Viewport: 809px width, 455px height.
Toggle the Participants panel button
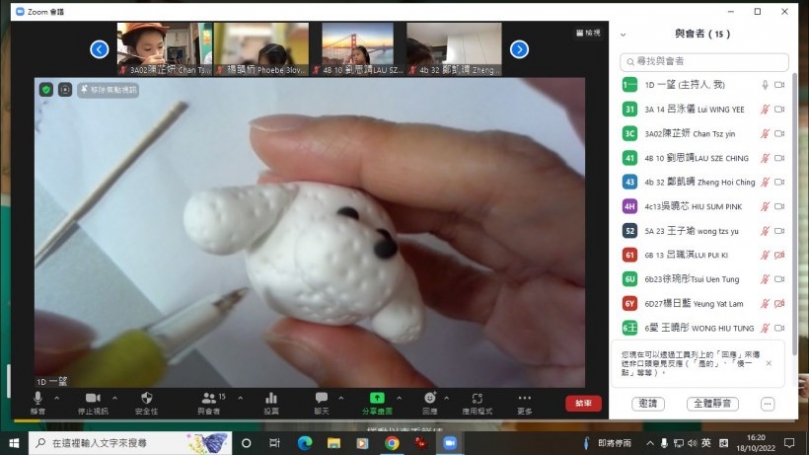coord(209,402)
